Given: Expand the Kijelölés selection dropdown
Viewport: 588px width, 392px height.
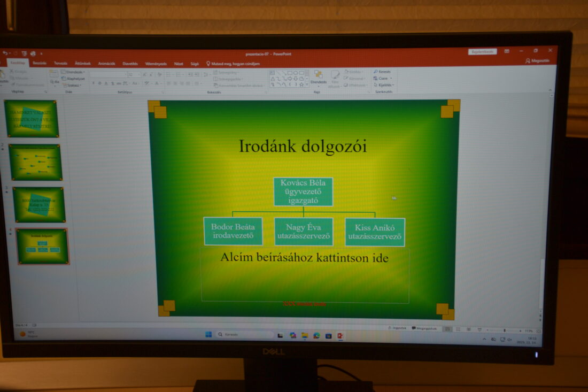Looking at the screenshot, I should pos(393,85).
